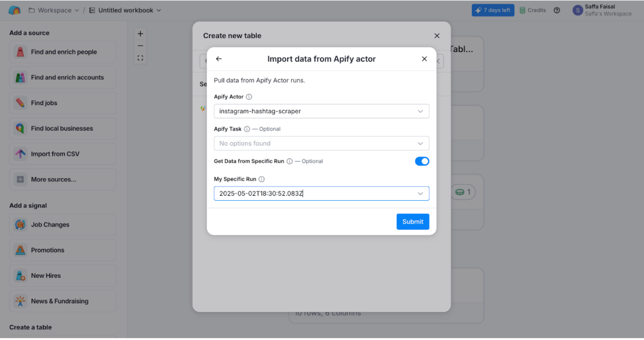The height and width of the screenshot is (340, 644).
Task: Select Promotions signal
Action: 63,250
